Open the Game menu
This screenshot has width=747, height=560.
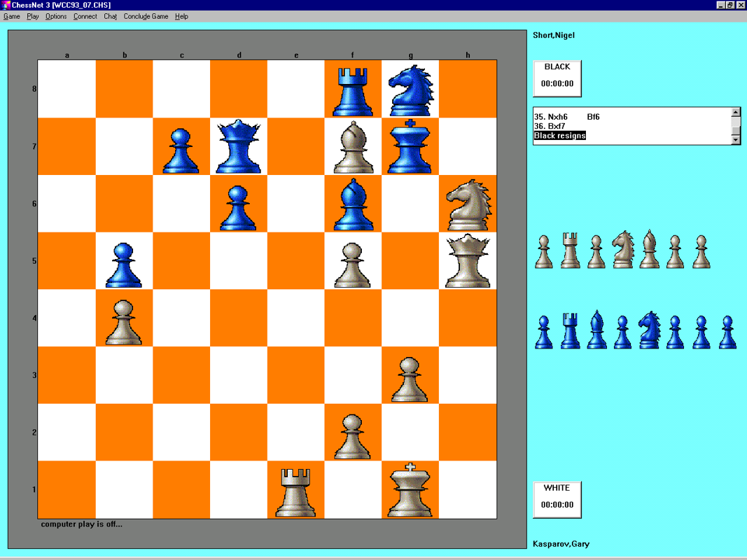coord(11,16)
